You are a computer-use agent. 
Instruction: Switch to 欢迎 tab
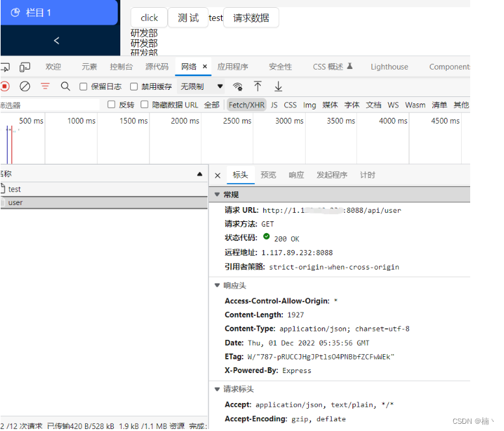[53, 67]
